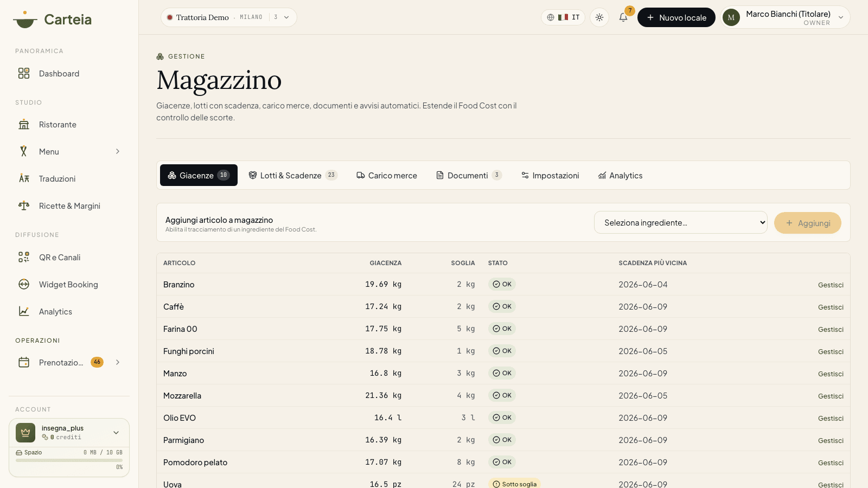
Task: Open sidebar Analytics chart icon
Action: [24, 312]
